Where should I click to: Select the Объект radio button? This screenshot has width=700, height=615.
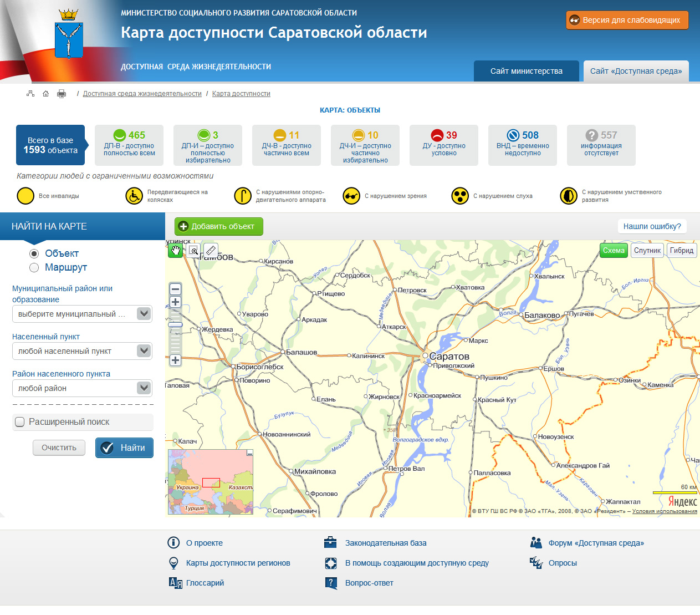click(x=34, y=253)
